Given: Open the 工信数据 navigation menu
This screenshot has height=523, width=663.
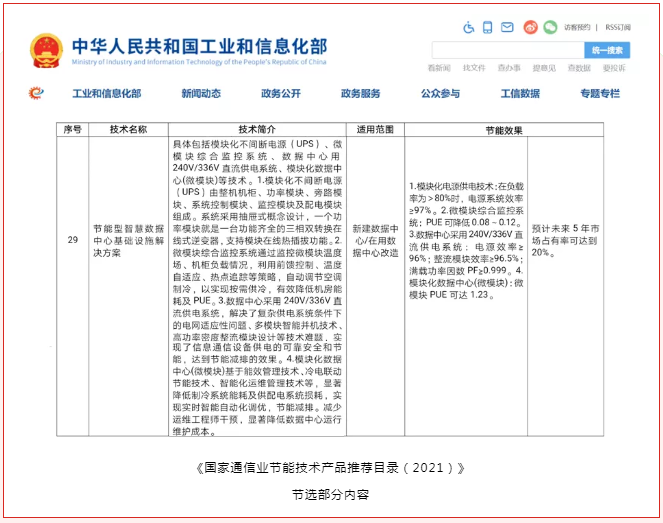Looking at the screenshot, I should 520,93.
